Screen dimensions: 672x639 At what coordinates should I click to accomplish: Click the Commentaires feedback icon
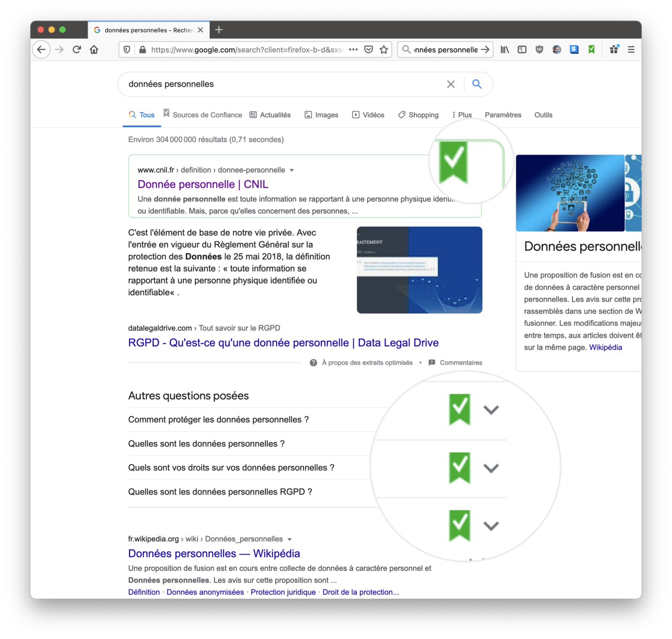click(432, 363)
